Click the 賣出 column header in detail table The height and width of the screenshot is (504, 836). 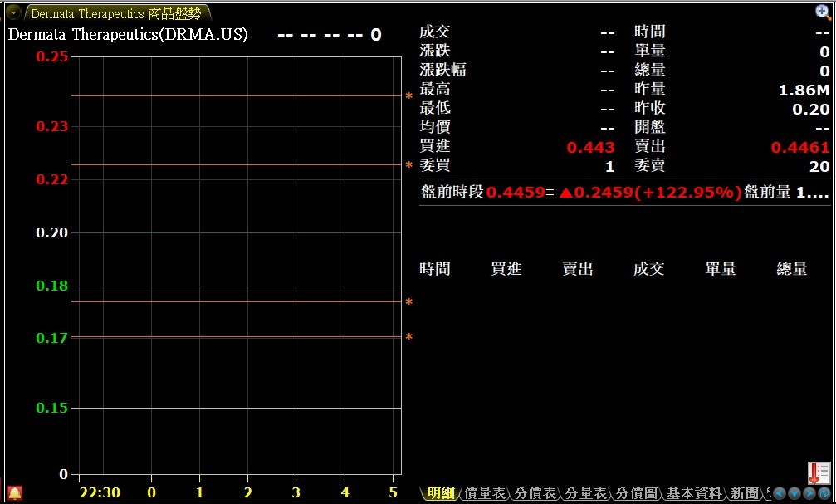point(578,269)
